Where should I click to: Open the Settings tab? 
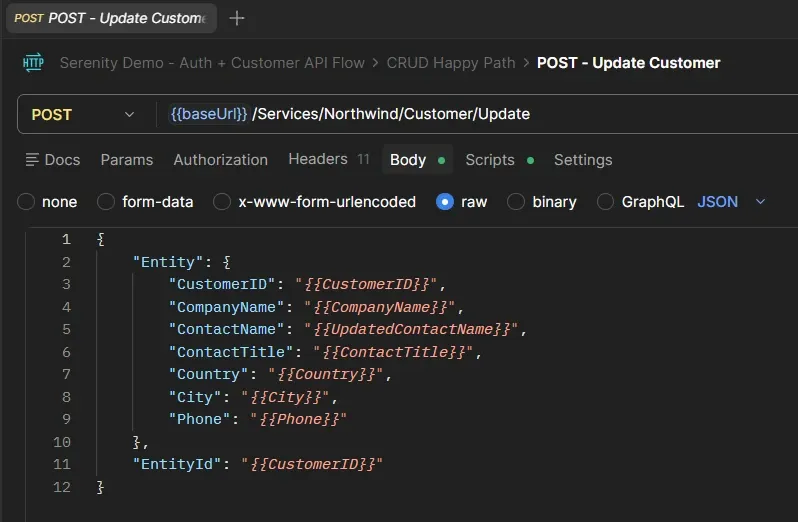pyautogui.click(x=583, y=160)
